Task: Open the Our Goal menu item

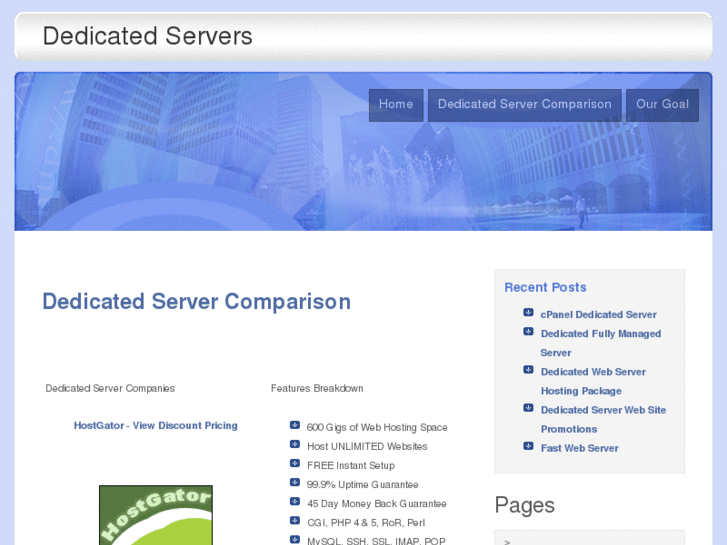Action: tap(662, 105)
